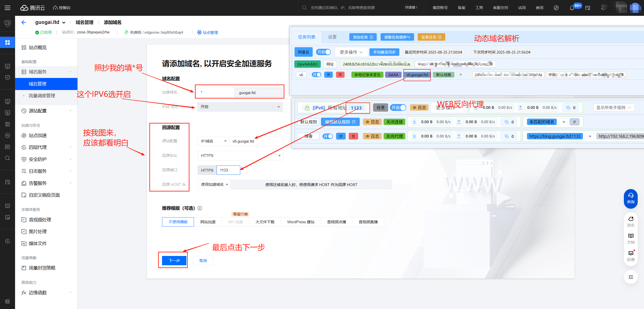Open the hamburger menu in top-left corner
Image resolution: width=644 pixels, height=309 pixels.
(x=8, y=8)
